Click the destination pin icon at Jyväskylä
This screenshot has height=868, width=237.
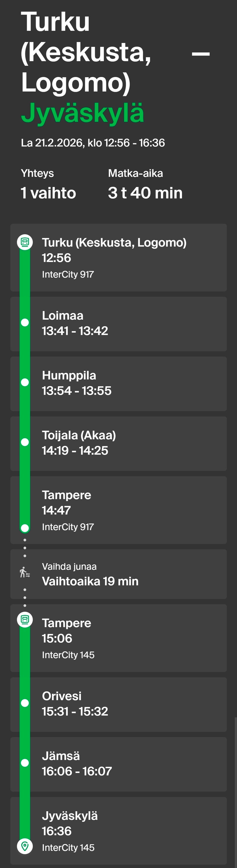point(25,846)
